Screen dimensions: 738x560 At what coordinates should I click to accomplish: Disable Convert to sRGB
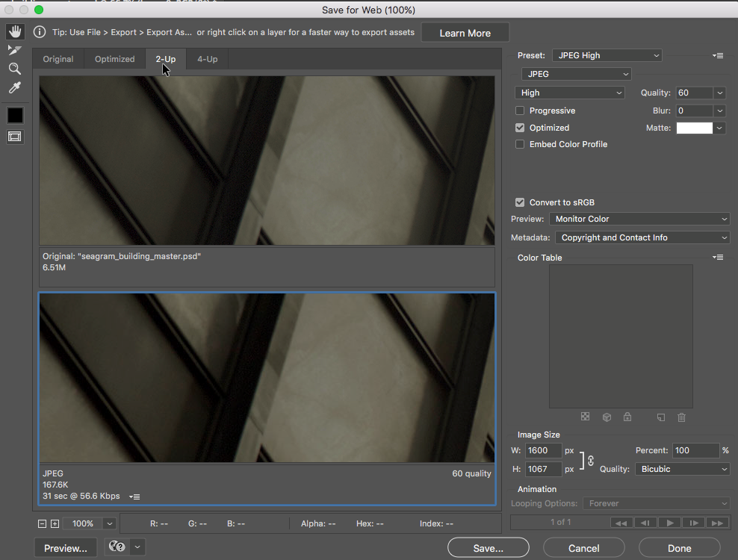click(520, 202)
